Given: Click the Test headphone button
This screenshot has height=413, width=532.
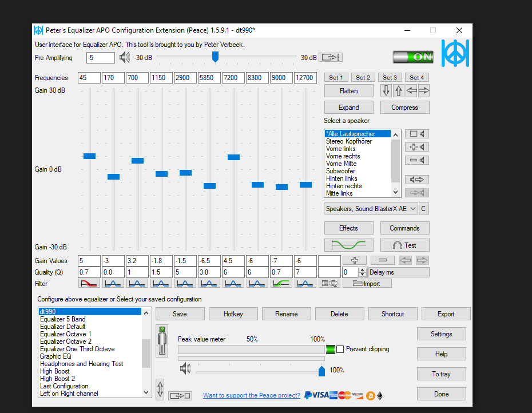Looking at the screenshot, I should click(405, 245).
